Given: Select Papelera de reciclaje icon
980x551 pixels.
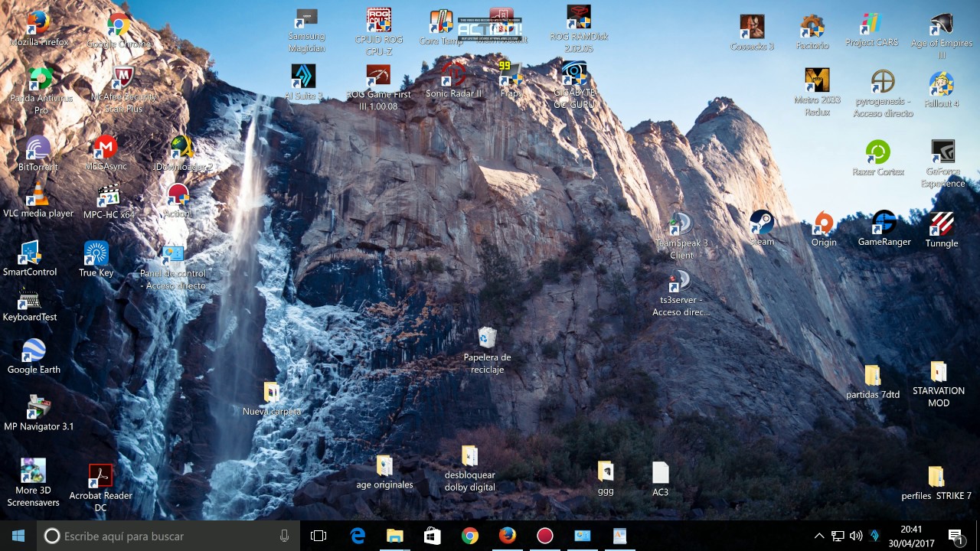Looking at the screenshot, I should click(x=487, y=350).
